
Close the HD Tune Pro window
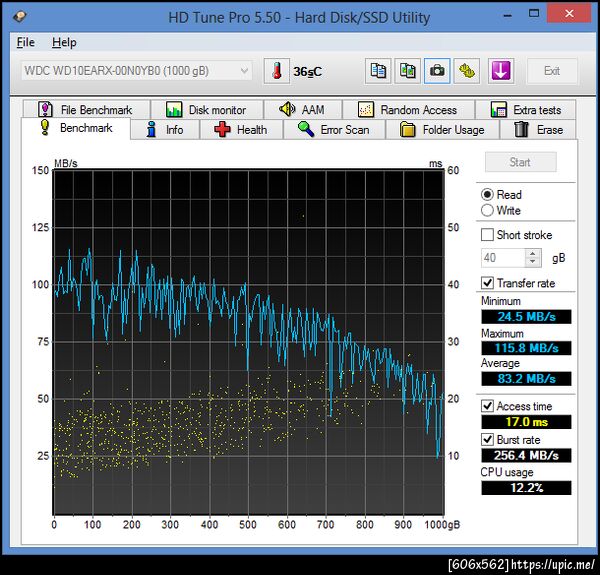point(569,14)
